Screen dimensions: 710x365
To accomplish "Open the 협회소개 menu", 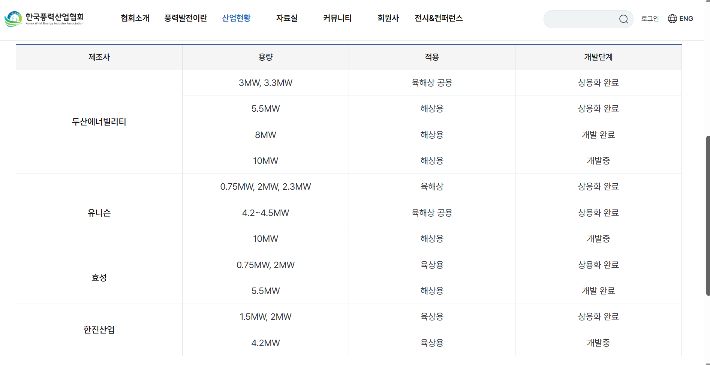I will coord(135,19).
